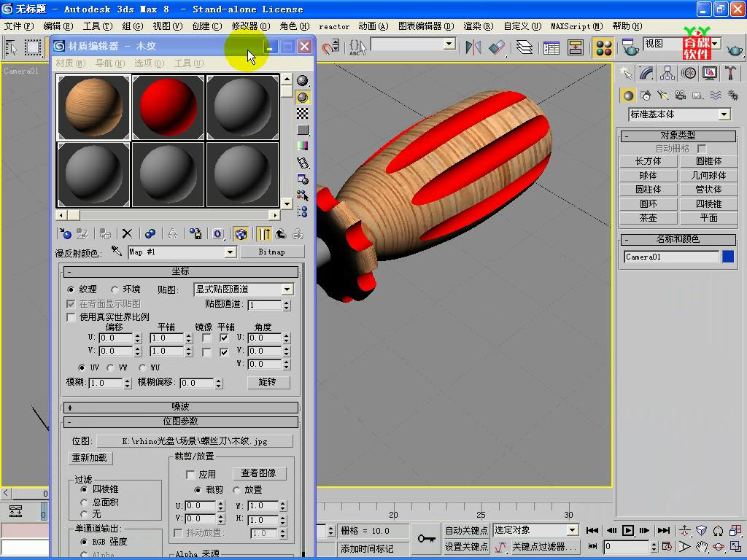Image resolution: width=747 pixels, height=560 pixels.
Task: Open the MAXScript(M) menu
Action: [576, 26]
